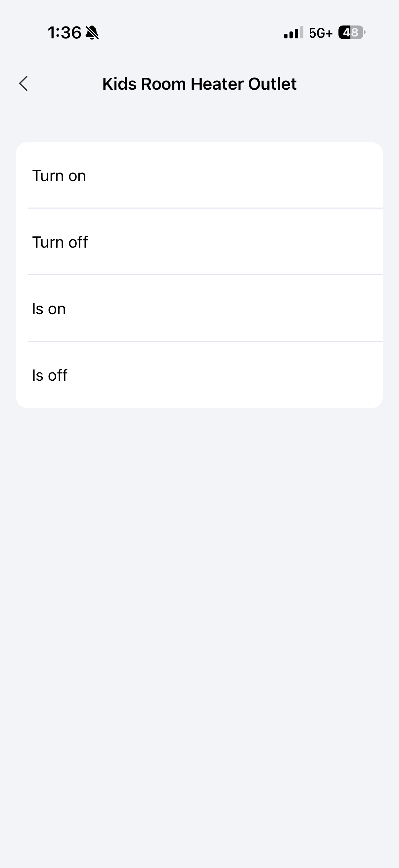Choose the Is off condition
This screenshot has width=399, height=868.
(199, 375)
